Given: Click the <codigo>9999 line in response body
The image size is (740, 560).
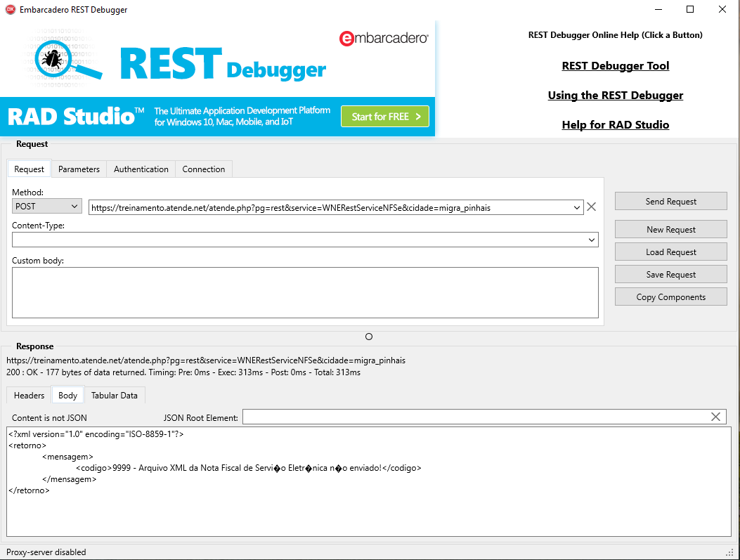Looking at the screenshot, I should [x=248, y=468].
